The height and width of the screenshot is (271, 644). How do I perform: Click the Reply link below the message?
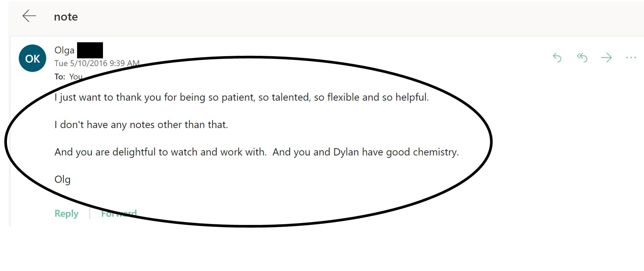[x=66, y=214]
